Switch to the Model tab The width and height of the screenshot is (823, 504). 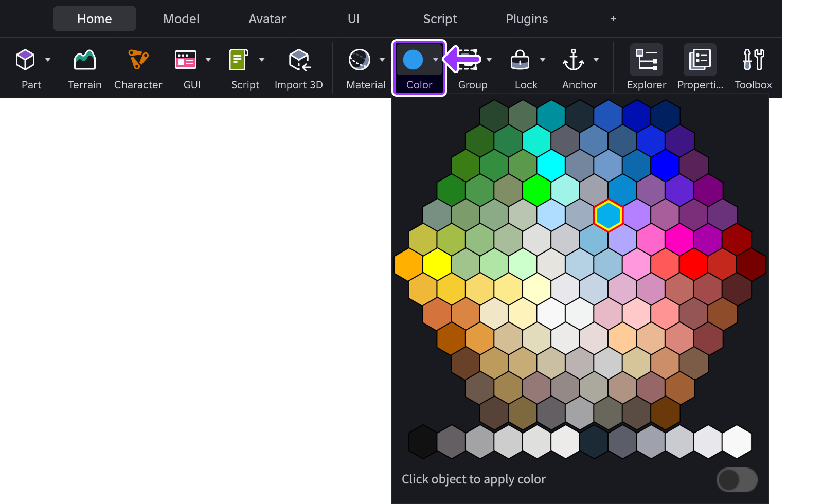click(181, 19)
